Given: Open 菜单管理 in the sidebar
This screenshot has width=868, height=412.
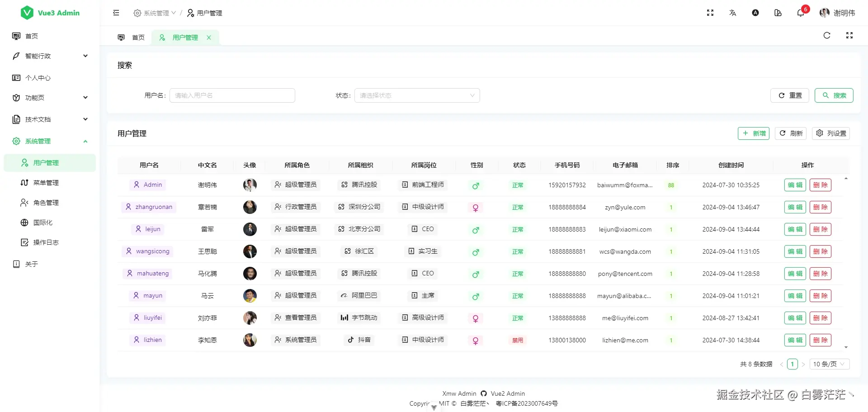Looking at the screenshot, I should (50, 183).
